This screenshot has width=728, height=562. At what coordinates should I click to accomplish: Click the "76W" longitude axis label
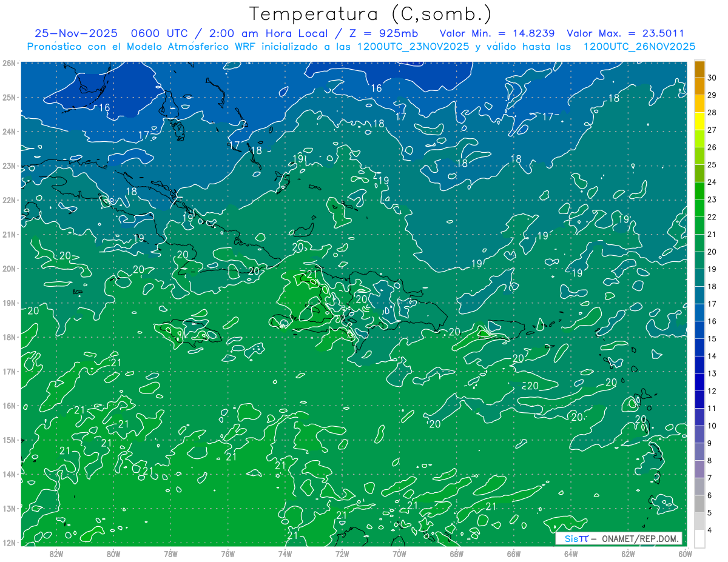[228, 554]
